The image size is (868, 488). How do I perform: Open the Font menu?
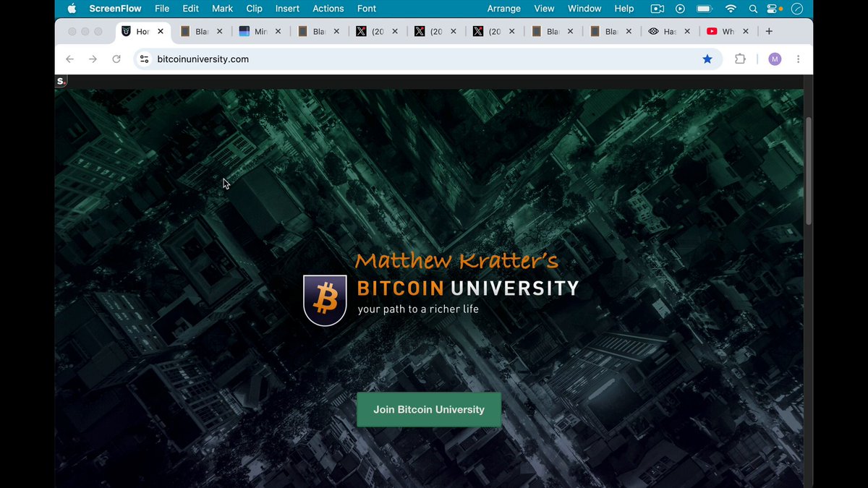(x=367, y=9)
